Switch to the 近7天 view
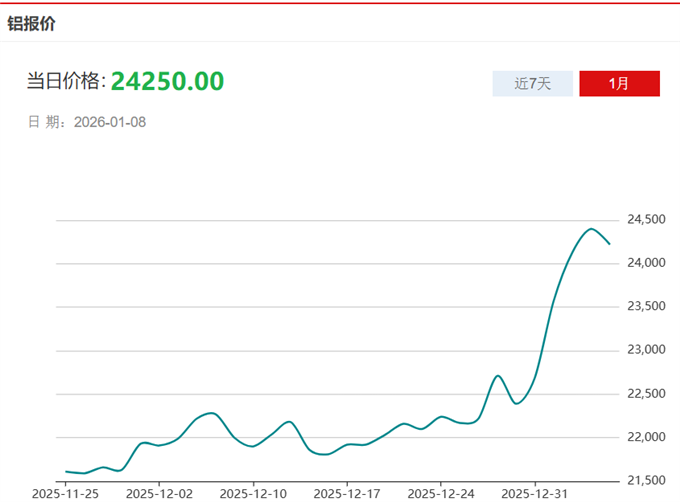Screen dimensions: 680x502 pos(532,84)
